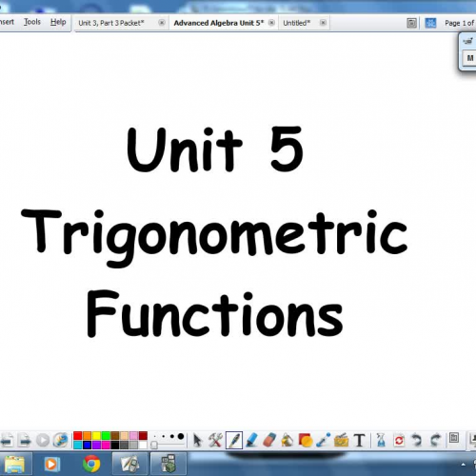Viewport: 476px width, 476px height.
Task: Pick the blue color swatch
Action: coord(87,445)
